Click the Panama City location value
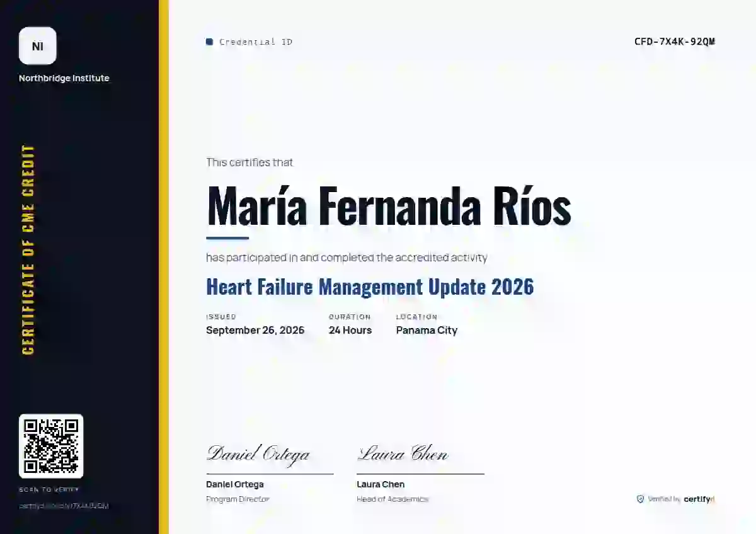 (x=427, y=330)
